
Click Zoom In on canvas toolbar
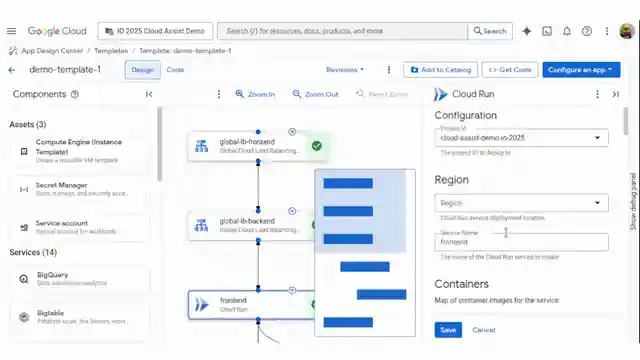click(255, 94)
